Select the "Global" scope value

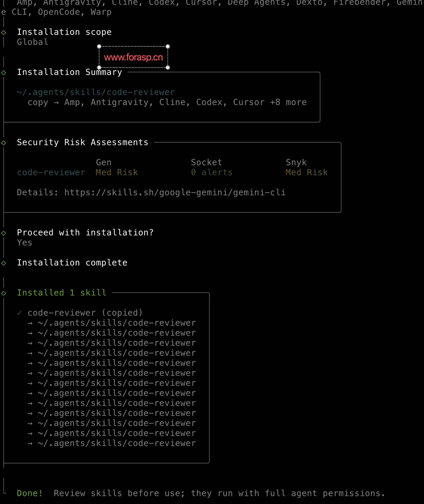(x=33, y=42)
